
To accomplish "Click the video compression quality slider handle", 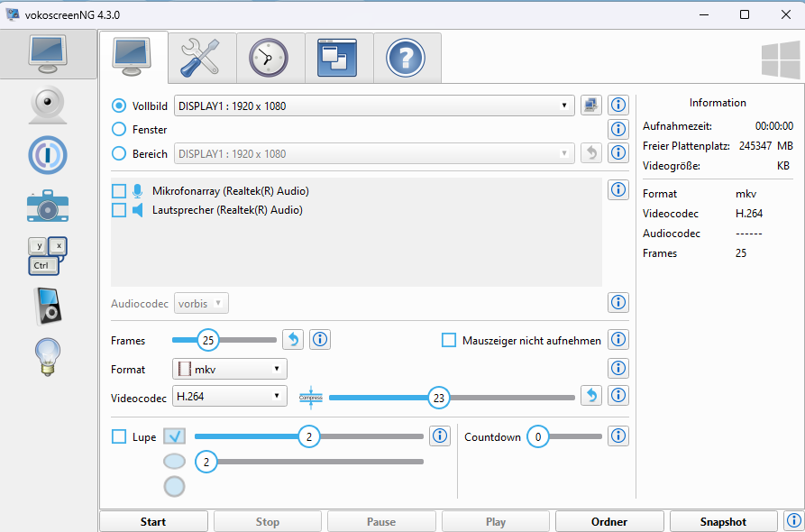I will [439, 397].
